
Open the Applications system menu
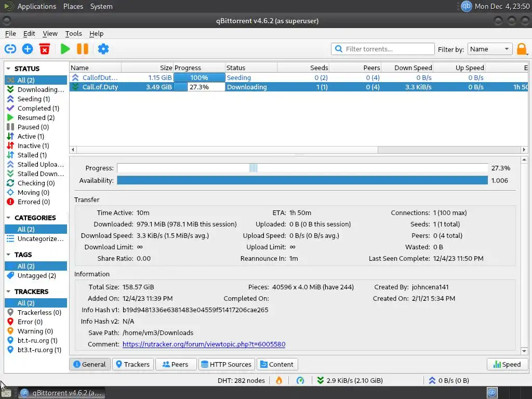coord(37,6)
